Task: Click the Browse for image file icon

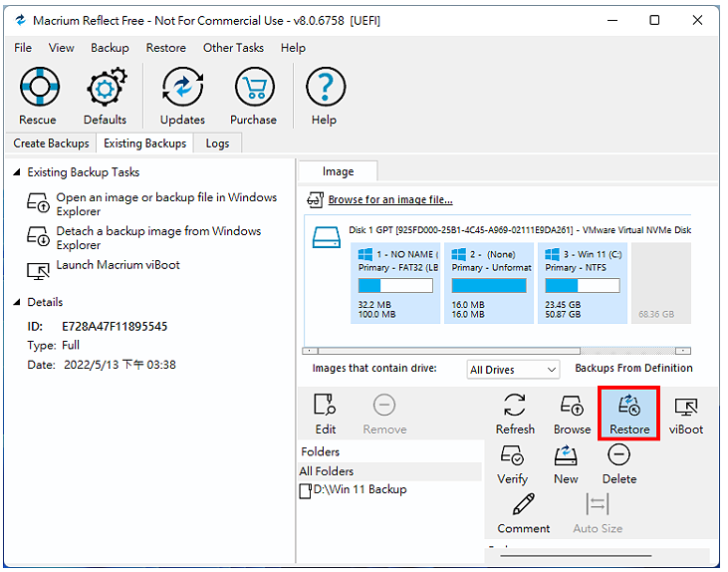Action: click(x=316, y=200)
